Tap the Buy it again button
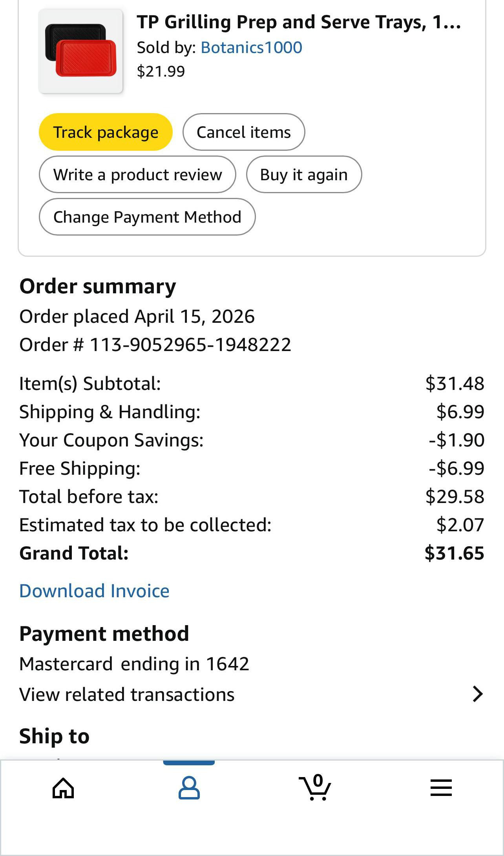 click(x=304, y=174)
